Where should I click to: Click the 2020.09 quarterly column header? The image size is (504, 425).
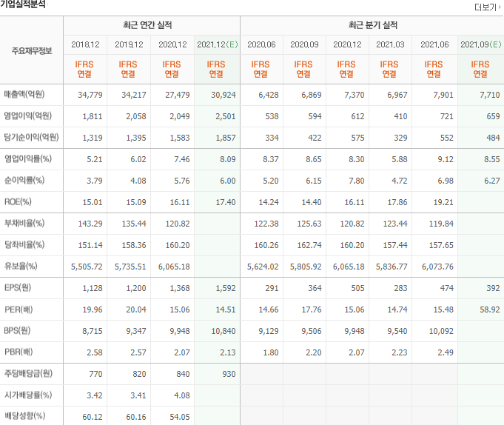pos(304,44)
